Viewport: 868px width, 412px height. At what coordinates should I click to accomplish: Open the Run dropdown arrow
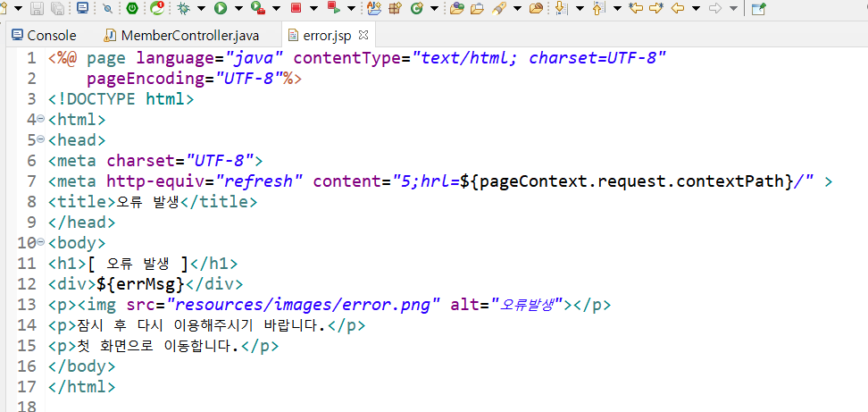pyautogui.click(x=238, y=8)
